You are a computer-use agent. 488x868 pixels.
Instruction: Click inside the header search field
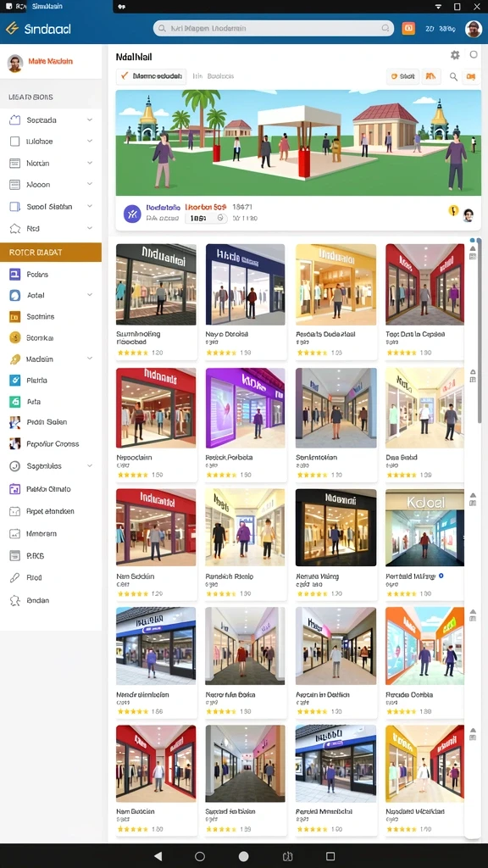pyautogui.click(x=274, y=28)
